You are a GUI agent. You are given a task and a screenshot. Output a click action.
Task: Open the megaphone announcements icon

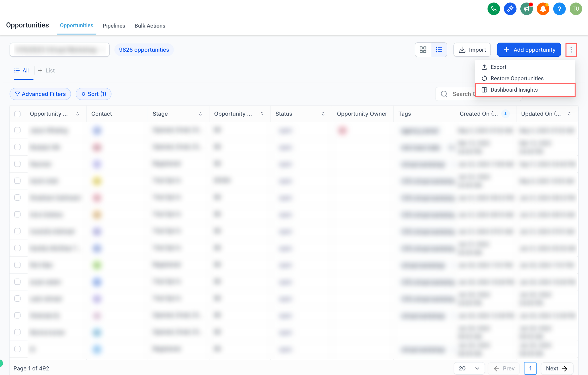(x=526, y=9)
